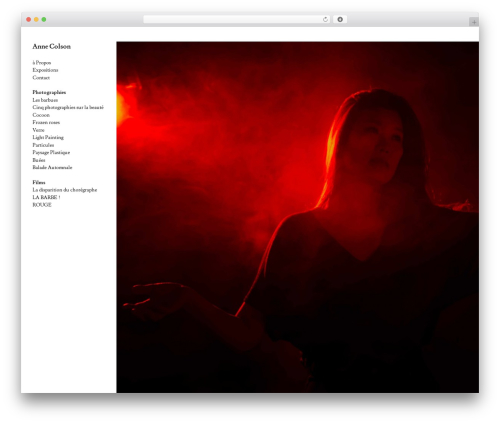Open the ROUGE film page
Image resolution: width=500 pixels, height=423 pixels.
pyautogui.click(x=42, y=205)
